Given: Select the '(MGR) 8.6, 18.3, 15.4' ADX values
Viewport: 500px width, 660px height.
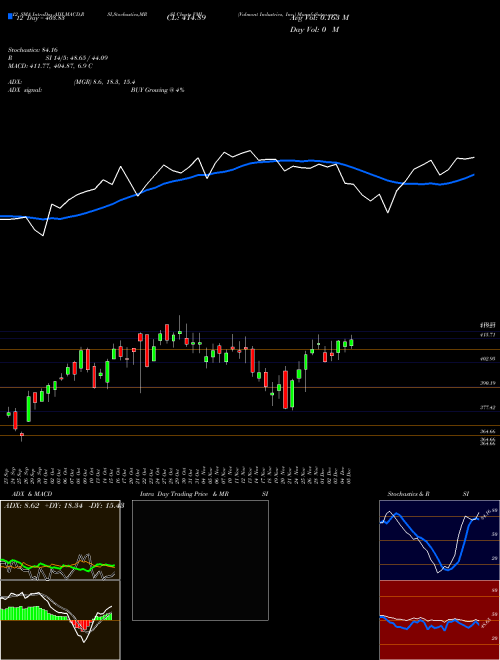Looking at the screenshot, I should (104, 82).
